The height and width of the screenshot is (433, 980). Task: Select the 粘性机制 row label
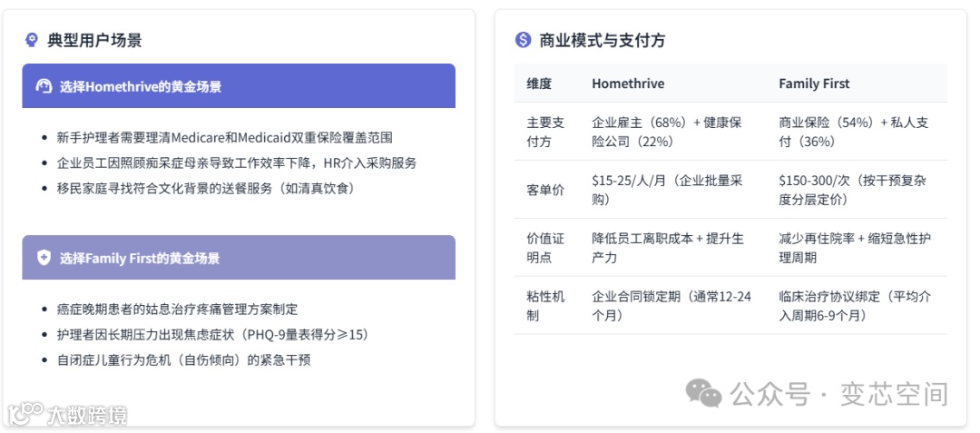tap(545, 306)
